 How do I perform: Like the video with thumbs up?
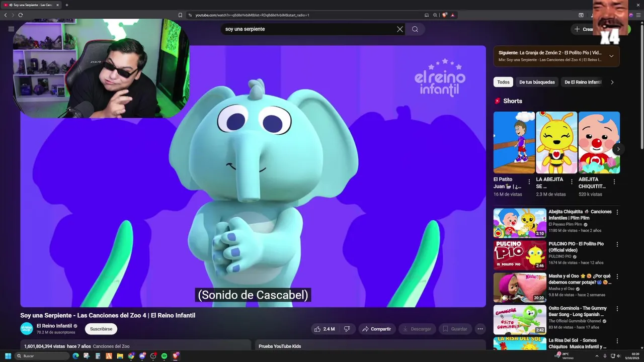(x=324, y=329)
